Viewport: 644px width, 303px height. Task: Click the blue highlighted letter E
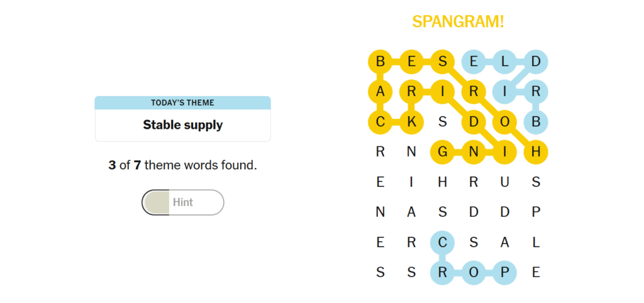(x=474, y=62)
